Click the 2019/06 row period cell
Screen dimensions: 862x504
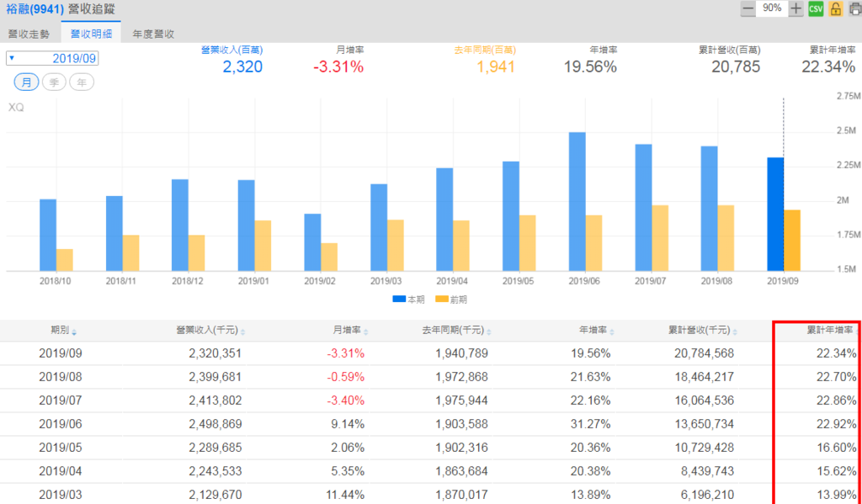[61, 424]
